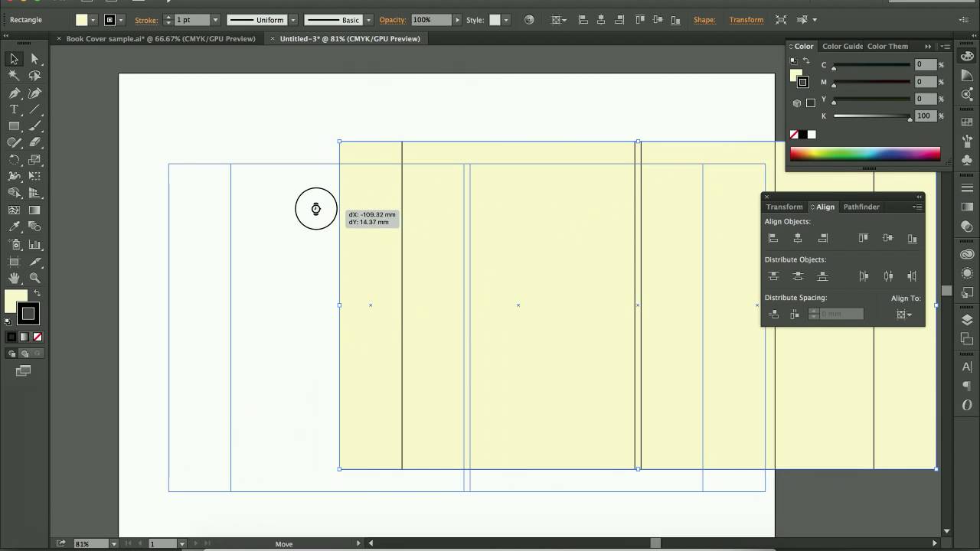980x551 pixels.
Task: Click the Stroke link in control bar
Action: click(x=146, y=20)
